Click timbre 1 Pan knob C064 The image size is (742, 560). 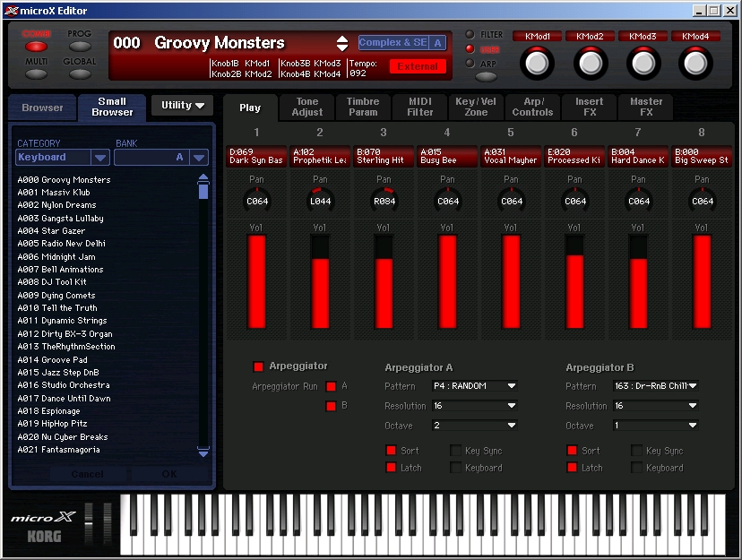[257, 201]
